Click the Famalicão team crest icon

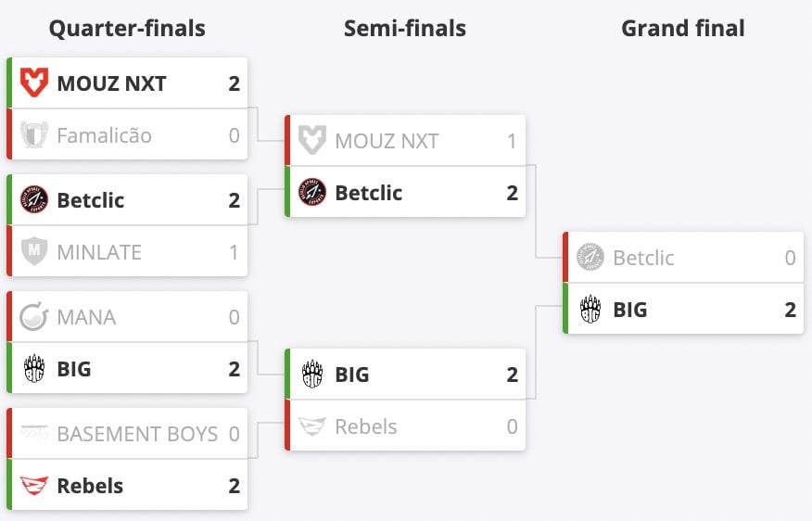coord(34,135)
